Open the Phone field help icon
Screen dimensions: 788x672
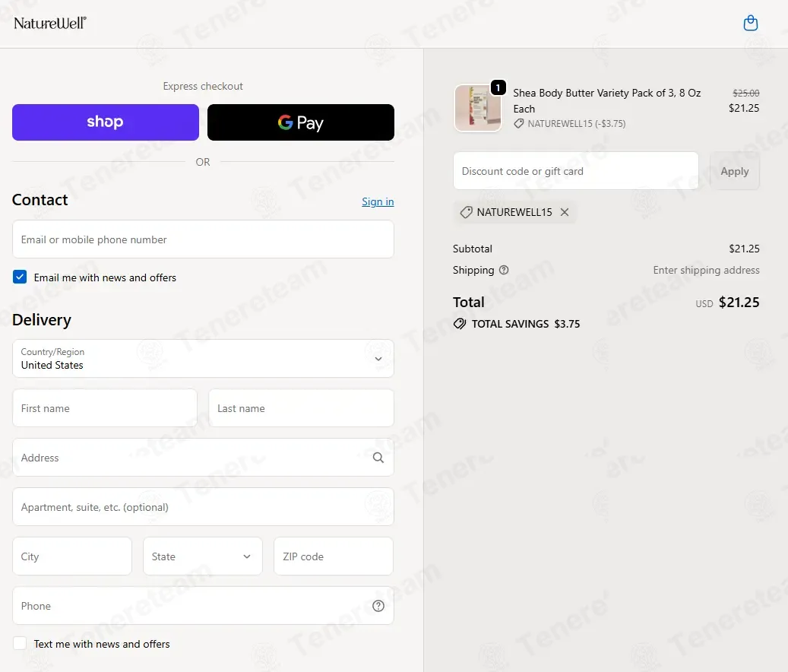[378, 606]
